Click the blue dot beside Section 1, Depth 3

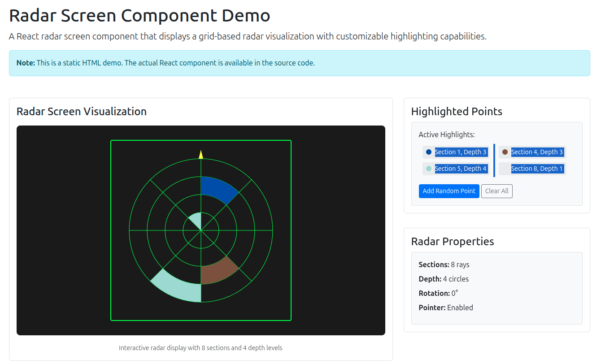pos(428,152)
